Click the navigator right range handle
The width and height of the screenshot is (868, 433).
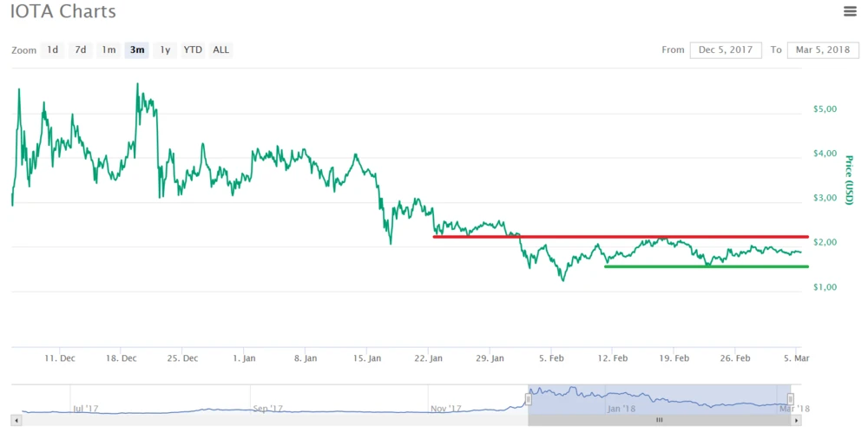coord(791,399)
